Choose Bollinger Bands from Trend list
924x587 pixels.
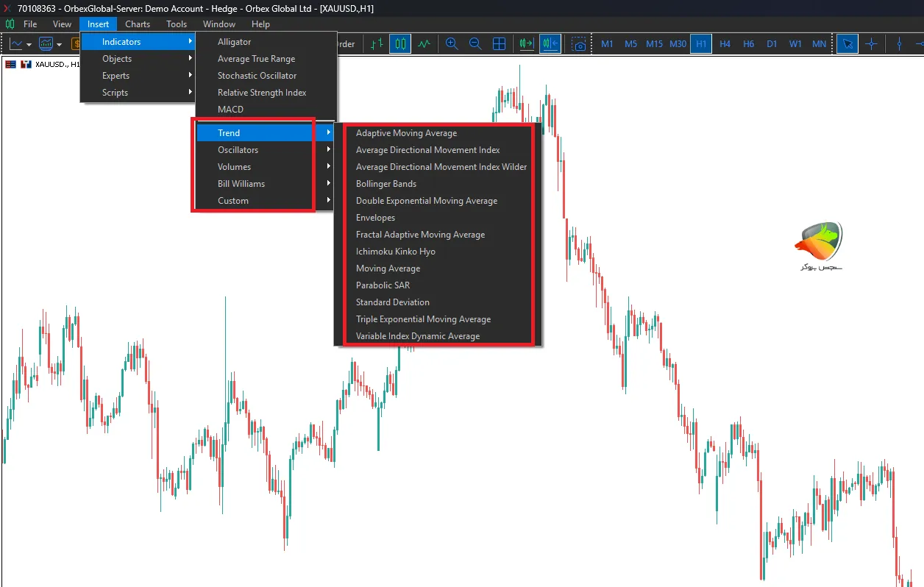[386, 184]
